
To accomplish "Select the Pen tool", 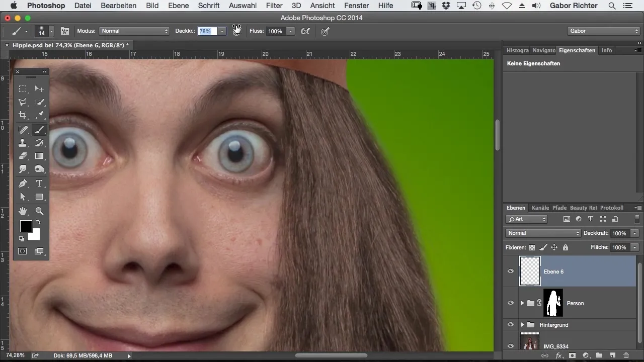I will (x=23, y=184).
